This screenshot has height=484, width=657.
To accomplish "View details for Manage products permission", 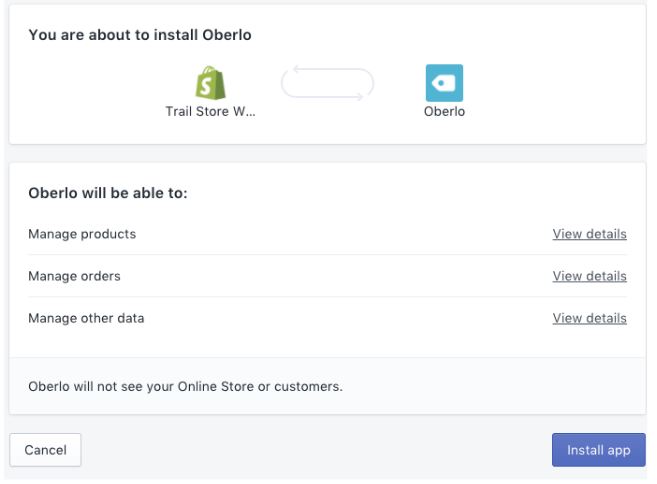I will point(589,234).
